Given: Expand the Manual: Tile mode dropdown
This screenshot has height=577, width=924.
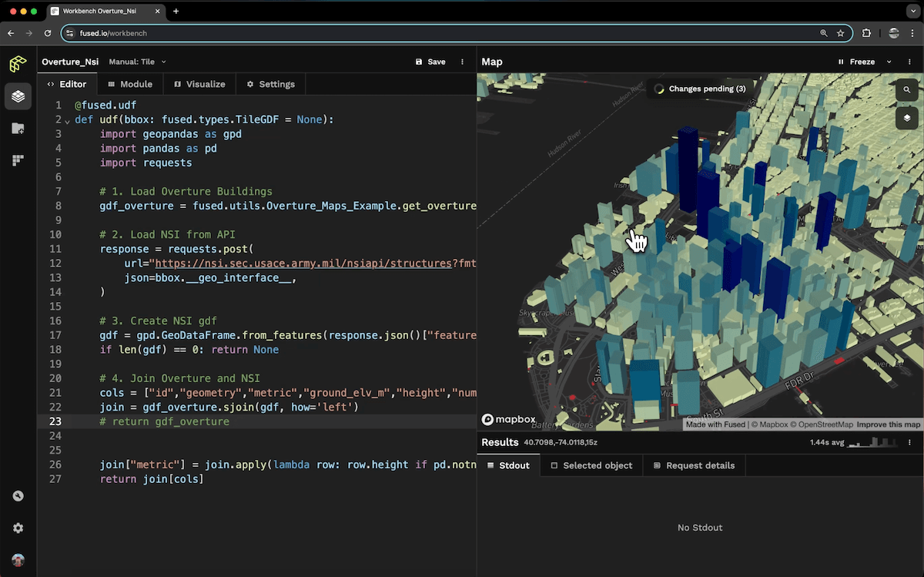Looking at the screenshot, I should point(137,62).
